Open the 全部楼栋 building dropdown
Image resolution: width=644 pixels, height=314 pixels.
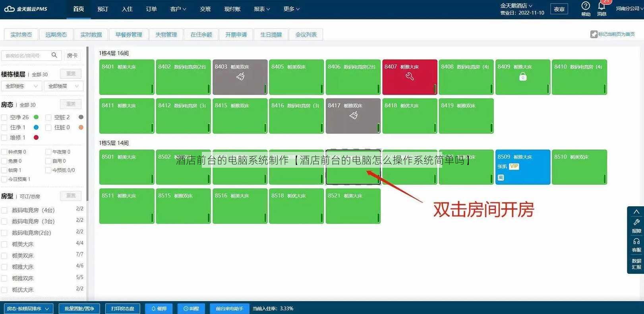click(21, 86)
